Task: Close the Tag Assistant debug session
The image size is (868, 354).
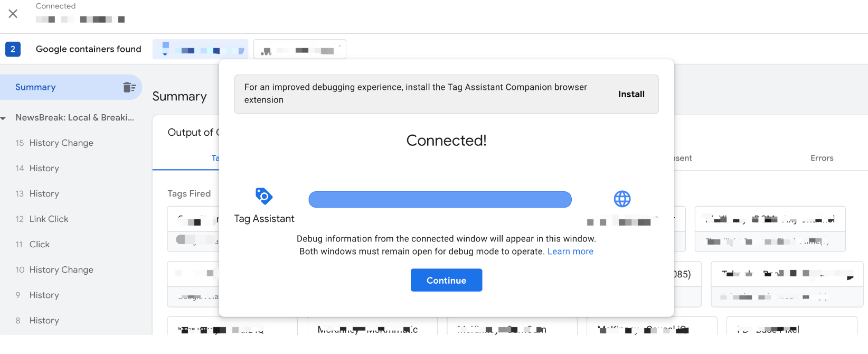Action: point(13,14)
